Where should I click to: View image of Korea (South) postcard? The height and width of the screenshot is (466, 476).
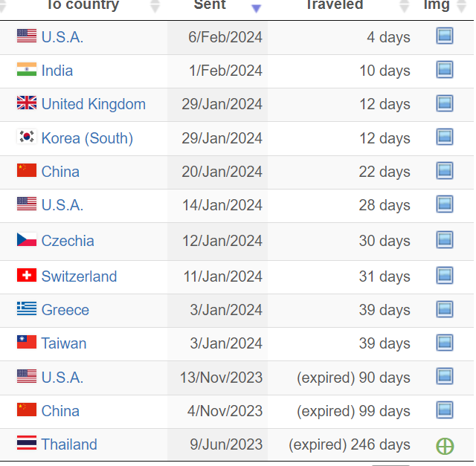(x=445, y=137)
